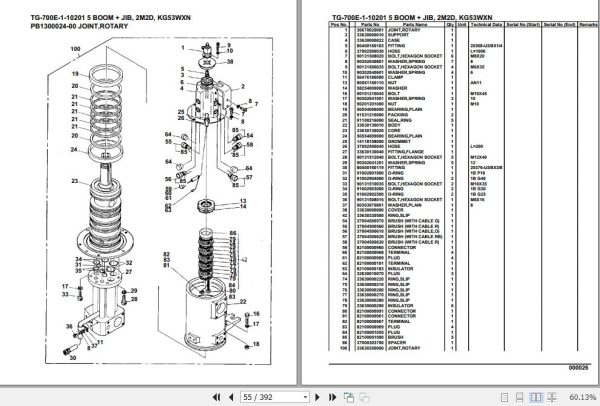Switch to single page view
This screenshot has height=406, width=600.
504,397
